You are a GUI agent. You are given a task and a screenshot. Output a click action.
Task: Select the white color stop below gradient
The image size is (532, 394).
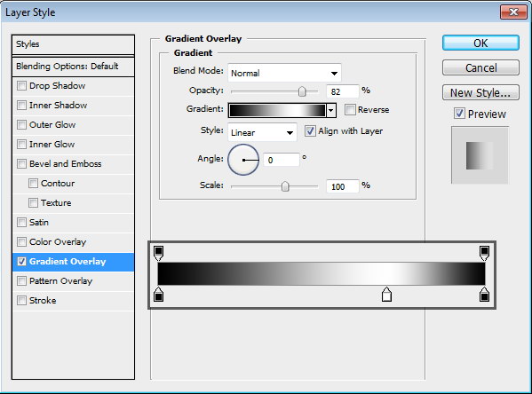click(386, 295)
